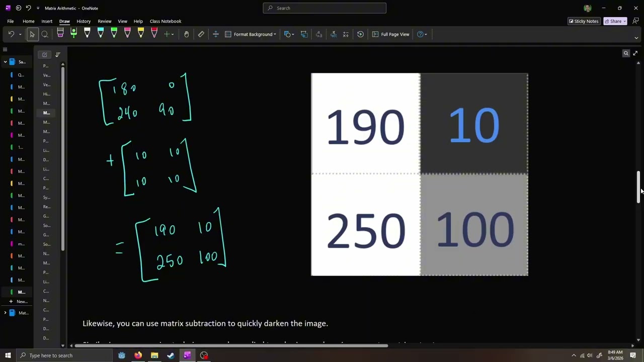
Task: Switch to the Insert tab
Action: [47, 21]
